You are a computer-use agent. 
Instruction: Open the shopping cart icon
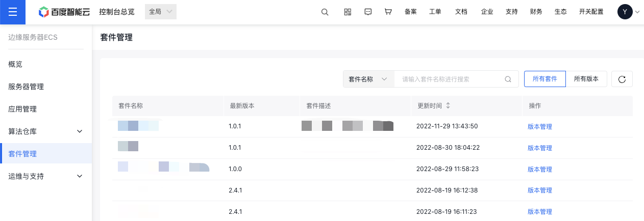click(388, 12)
